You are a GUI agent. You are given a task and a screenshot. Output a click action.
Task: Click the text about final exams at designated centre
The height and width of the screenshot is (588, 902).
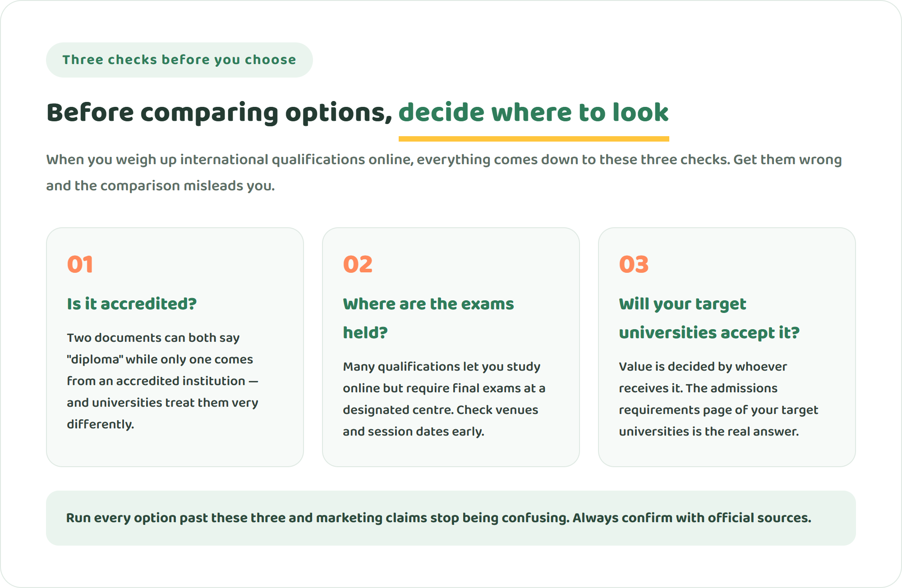tap(444, 399)
